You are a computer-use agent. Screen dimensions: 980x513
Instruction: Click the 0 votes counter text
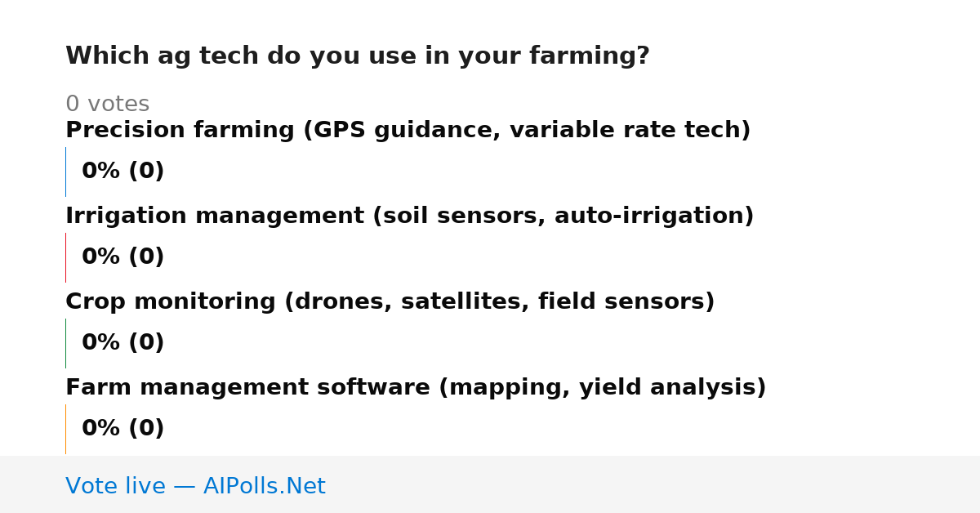point(107,105)
